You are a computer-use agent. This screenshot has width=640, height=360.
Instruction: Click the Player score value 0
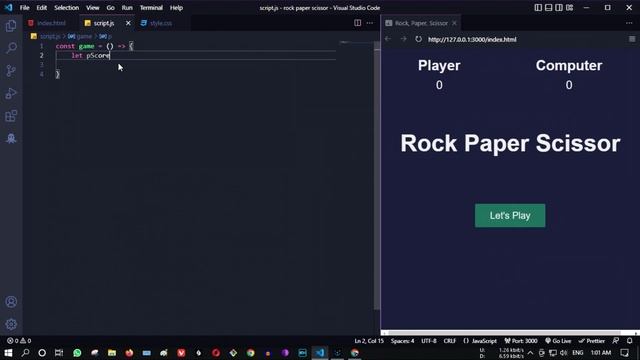(x=439, y=85)
